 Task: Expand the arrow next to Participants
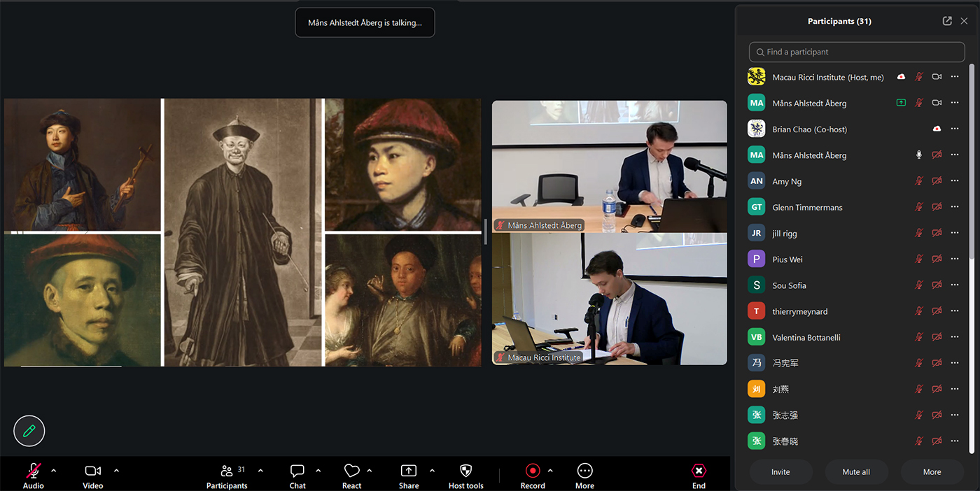coord(260,471)
